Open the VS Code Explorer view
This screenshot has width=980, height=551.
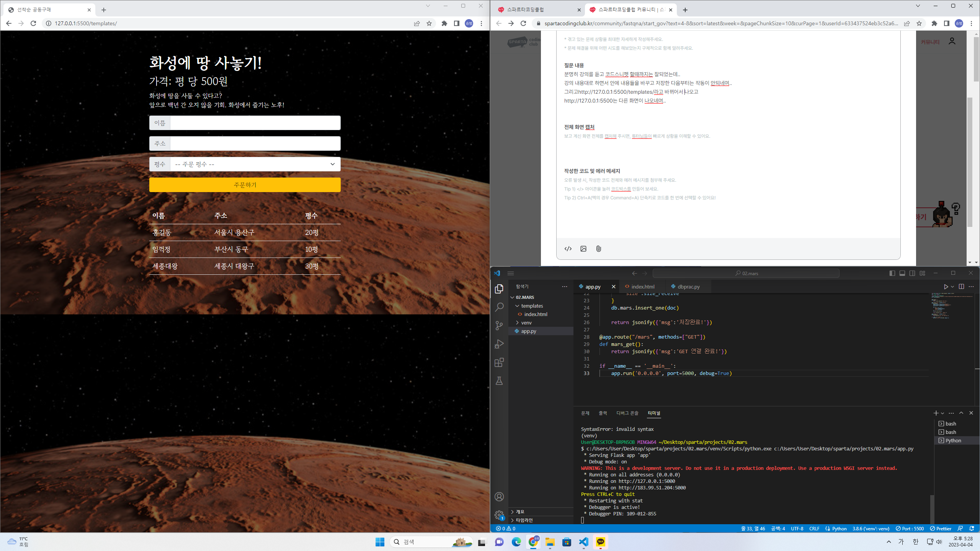click(499, 289)
